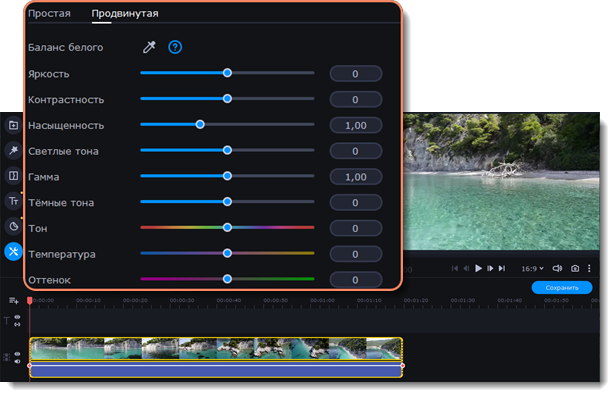Jump to the next clip
Image resolution: width=615 pixels, height=397 pixels.
pos(502,268)
